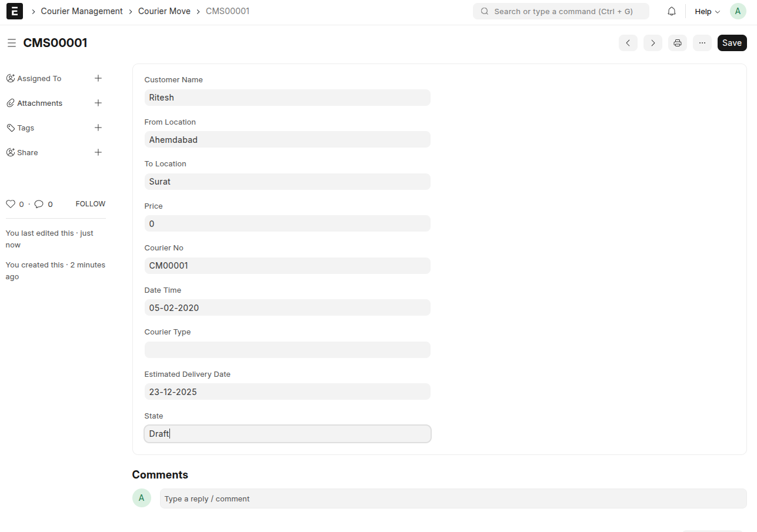Image resolution: width=757 pixels, height=532 pixels.
Task: Click the State field
Action: pyautogui.click(x=287, y=434)
